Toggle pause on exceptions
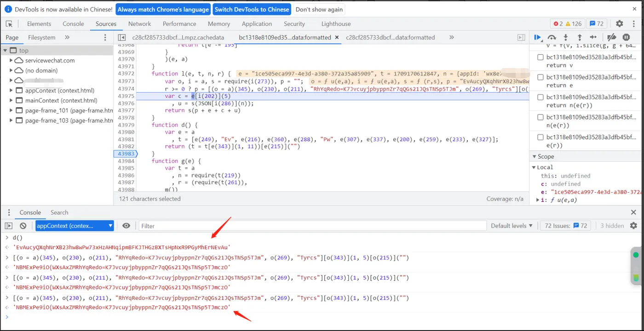The image size is (644, 331). pyautogui.click(x=626, y=37)
